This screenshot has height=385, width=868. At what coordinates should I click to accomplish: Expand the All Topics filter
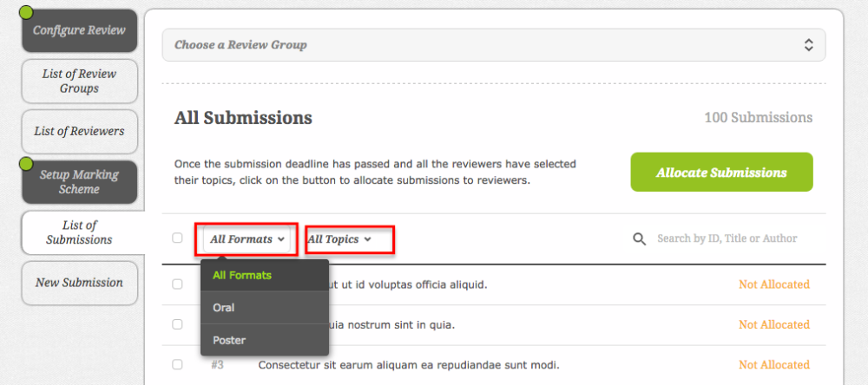339,239
